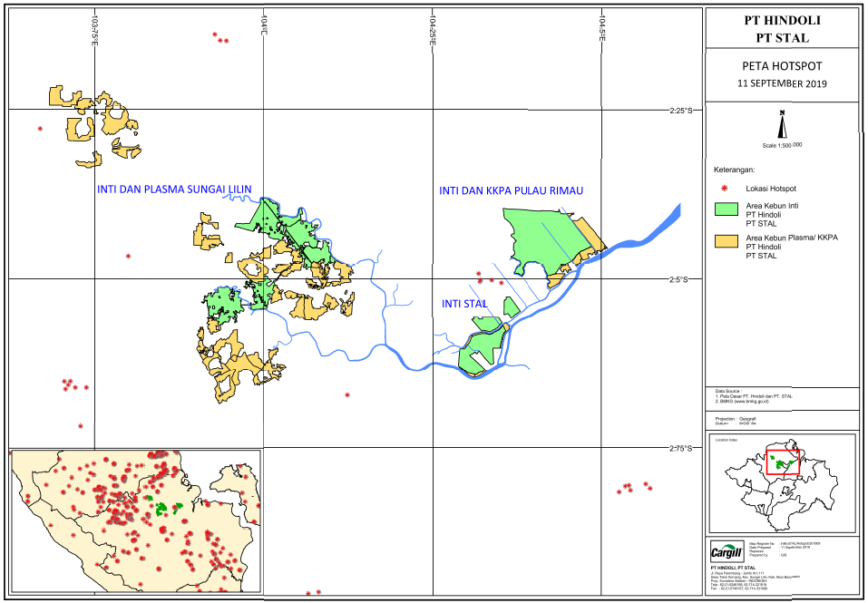Click the Datum WGS '84 line
The height and width of the screenshot is (603, 868).
click(736, 423)
